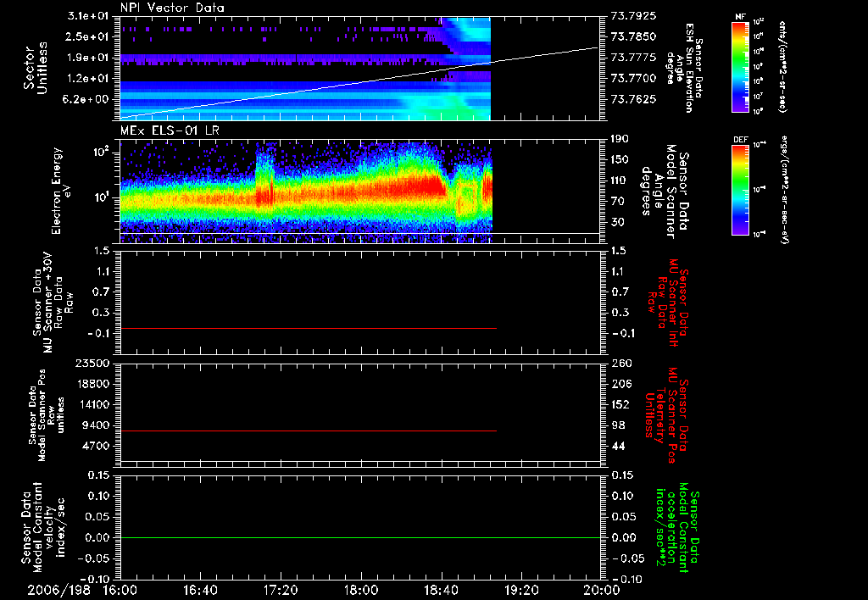Click the NF flux color bar
Screen dimensions: 868x600
(x=741, y=66)
